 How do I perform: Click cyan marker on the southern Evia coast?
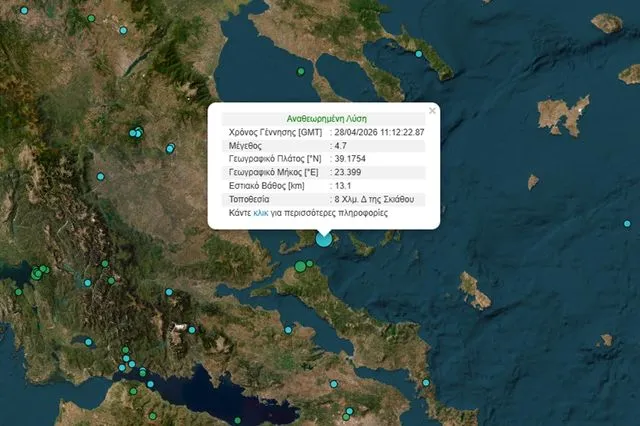426,383
